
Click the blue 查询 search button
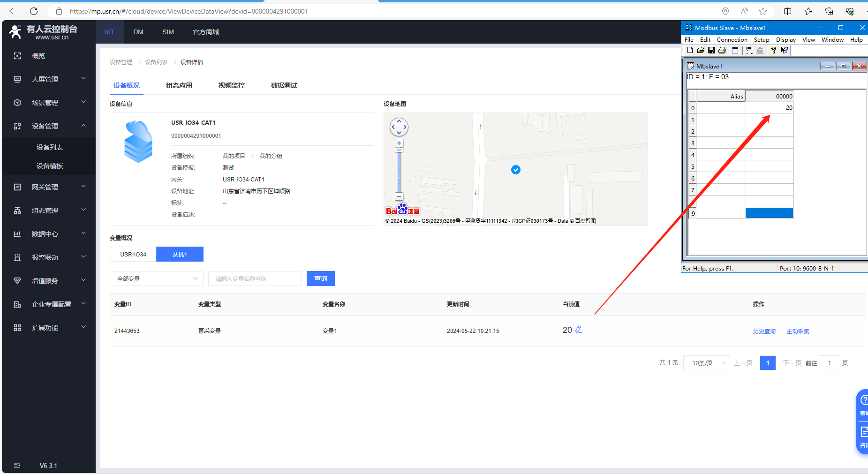321,278
